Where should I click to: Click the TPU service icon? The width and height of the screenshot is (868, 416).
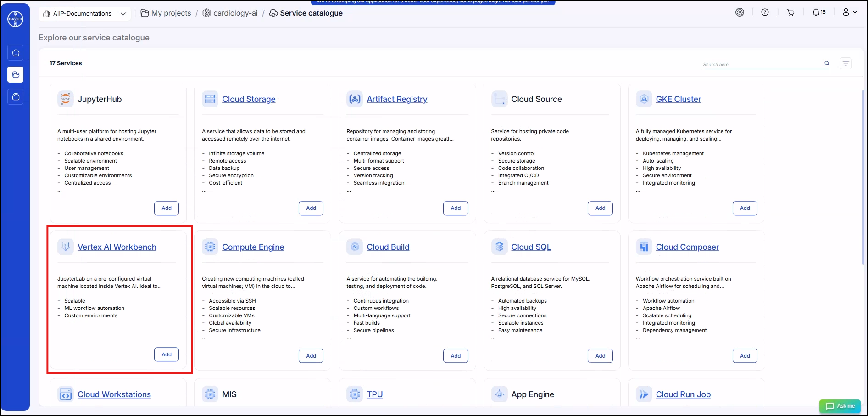click(x=355, y=394)
